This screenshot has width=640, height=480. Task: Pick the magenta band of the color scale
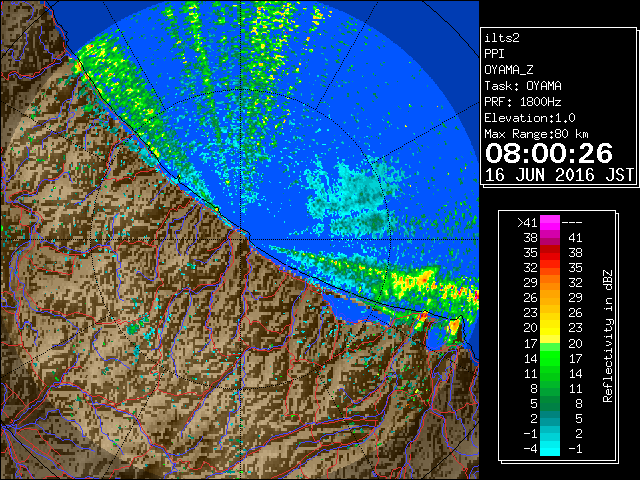(x=550, y=223)
